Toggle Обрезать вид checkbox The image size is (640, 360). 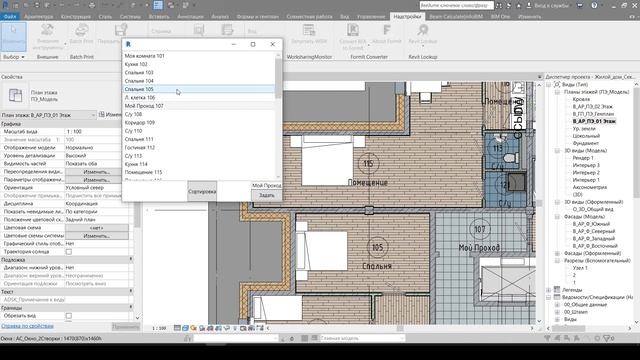[69, 316]
